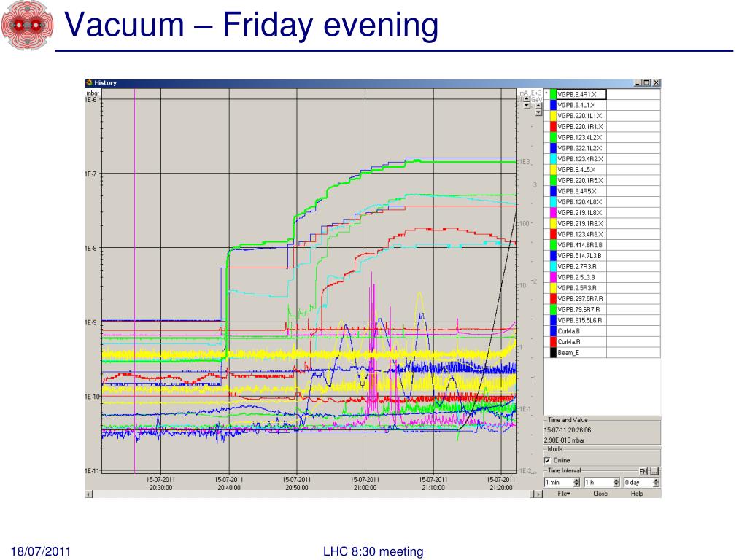Select legend row VGPB.2.7R3.R
Viewport: 747px width, 560px height.
coord(602,267)
